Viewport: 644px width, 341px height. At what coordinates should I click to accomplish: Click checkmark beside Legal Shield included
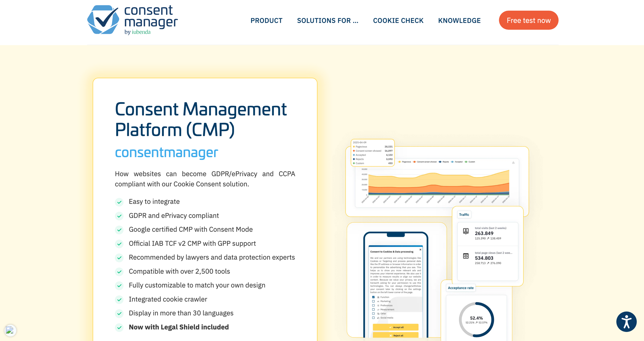click(x=119, y=328)
